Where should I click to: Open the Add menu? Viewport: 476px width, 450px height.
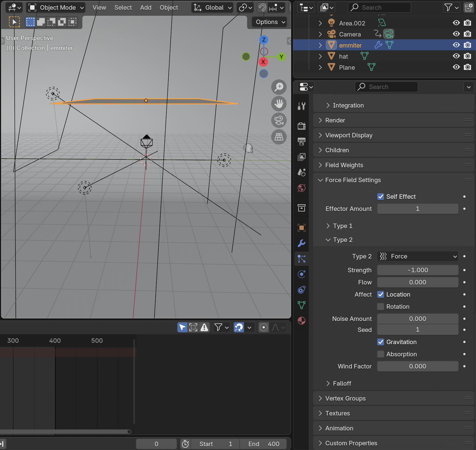pos(146,7)
